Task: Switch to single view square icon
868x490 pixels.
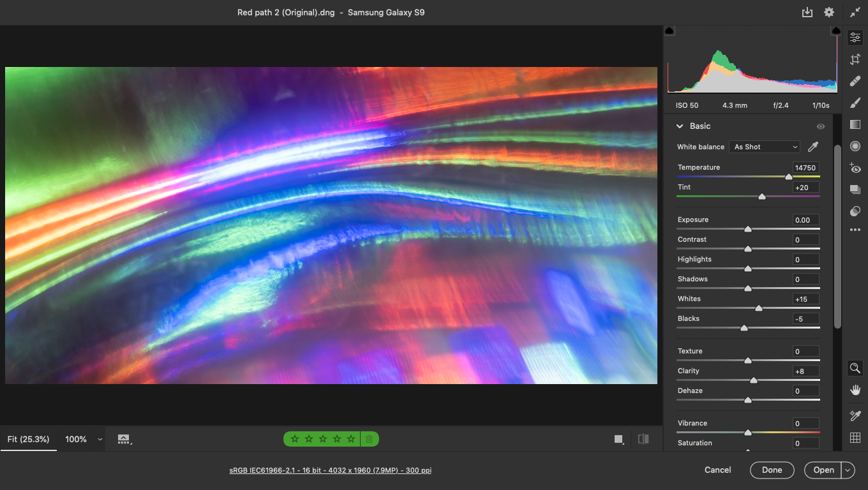Action: tap(618, 439)
